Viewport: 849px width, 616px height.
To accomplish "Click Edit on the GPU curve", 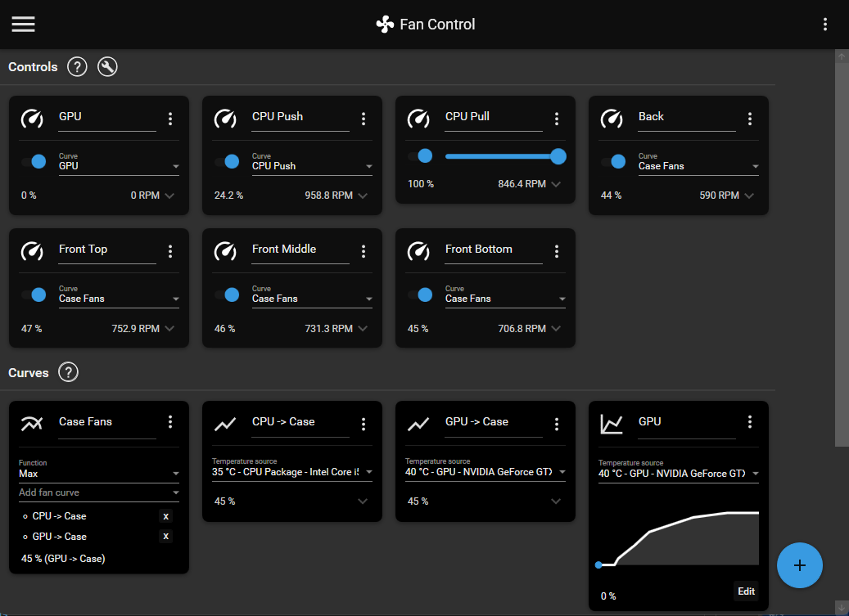I will point(746,591).
